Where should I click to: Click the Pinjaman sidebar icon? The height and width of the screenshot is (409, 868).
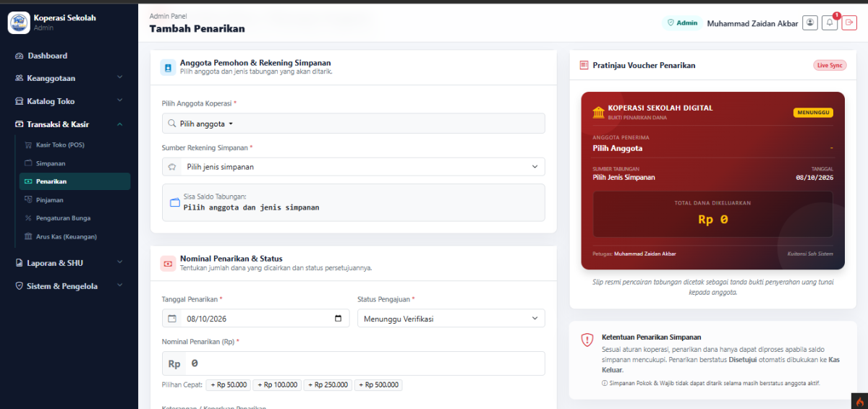(28, 199)
